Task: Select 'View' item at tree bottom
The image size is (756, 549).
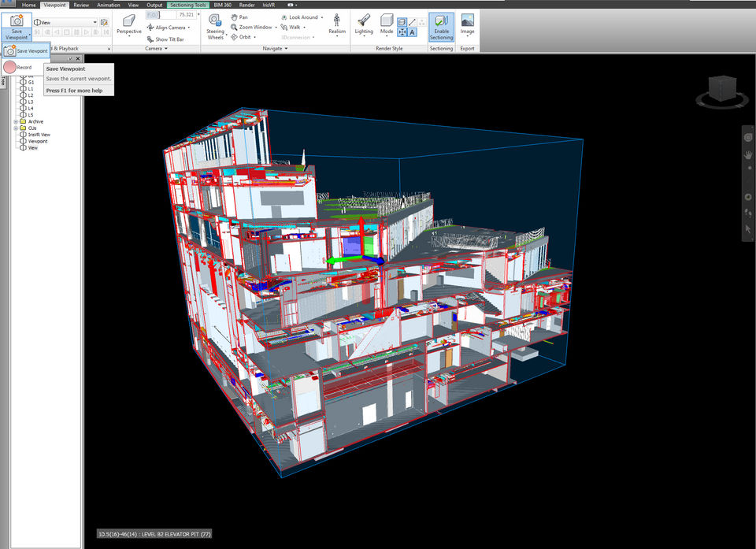Action: [x=29, y=147]
